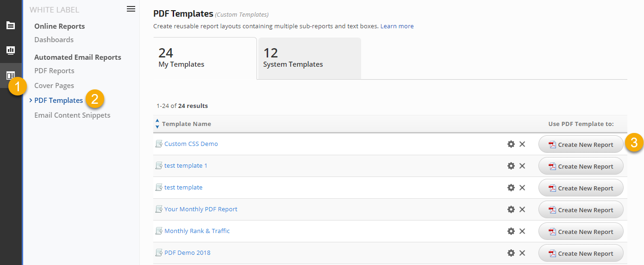Open PDF Reports in the sidebar

(54, 71)
